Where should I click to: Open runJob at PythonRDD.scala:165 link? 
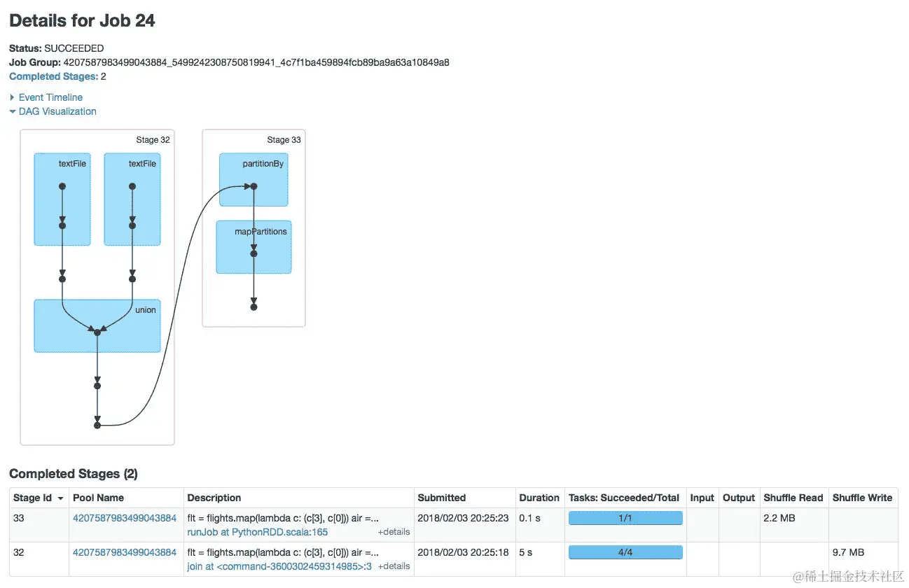click(x=258, y=532)
